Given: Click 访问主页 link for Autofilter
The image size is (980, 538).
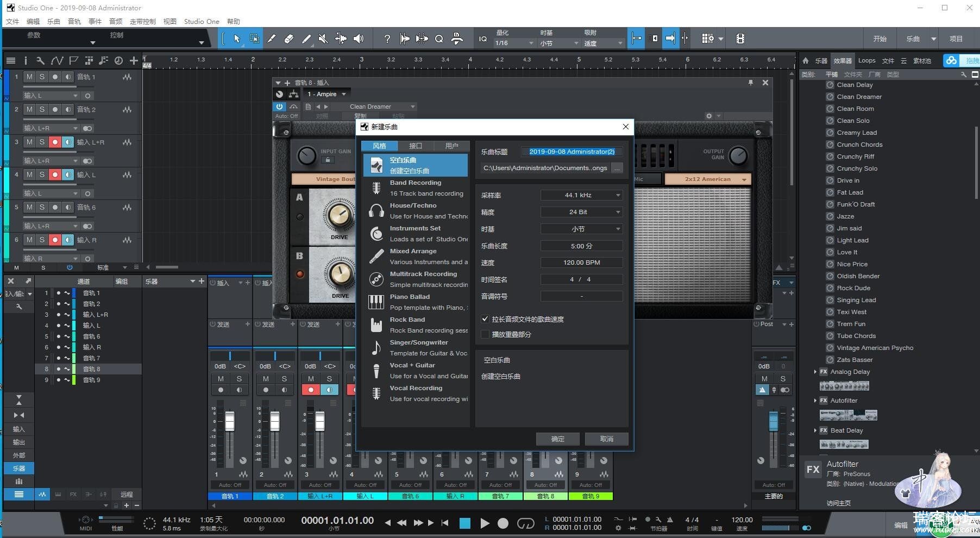Looking at the screenshot, I should (839, 503).
